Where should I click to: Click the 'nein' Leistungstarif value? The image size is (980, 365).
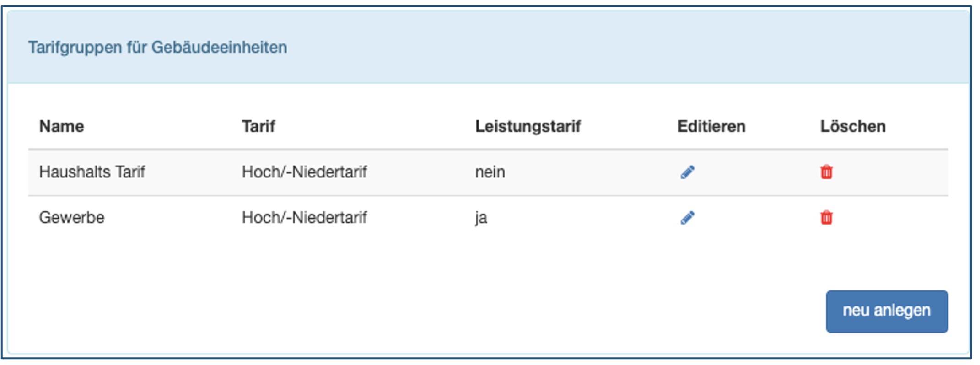tap(490, 172)
